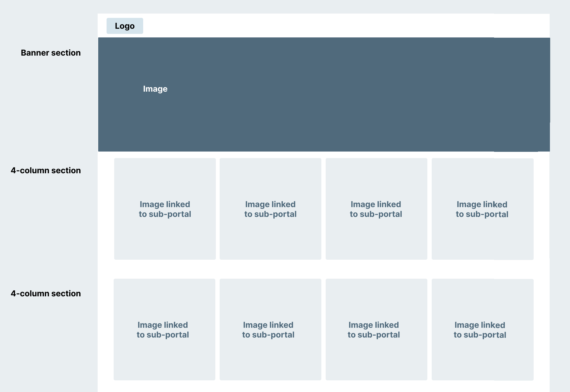Click the Logo placeholder in the header
Viewport: 570px width, 392px height.
point(125,26)
